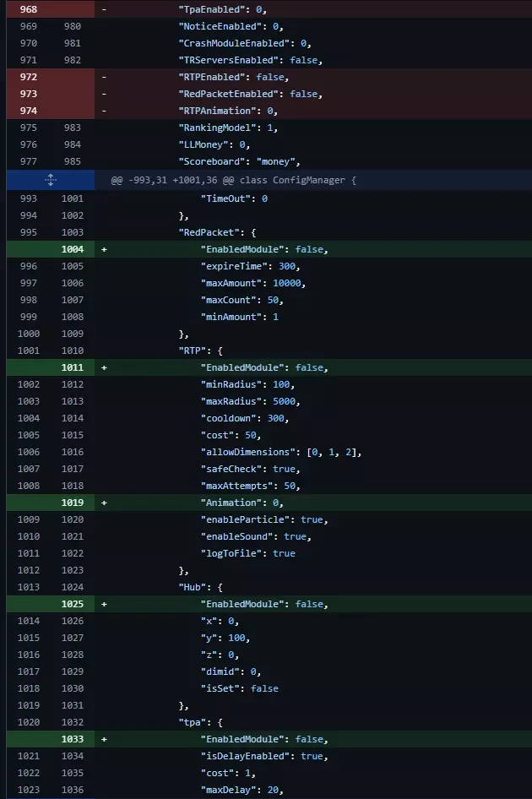Select the line '"x": 0,'
The width and height of the screenshot is (532, 799).
coord(220,621)
